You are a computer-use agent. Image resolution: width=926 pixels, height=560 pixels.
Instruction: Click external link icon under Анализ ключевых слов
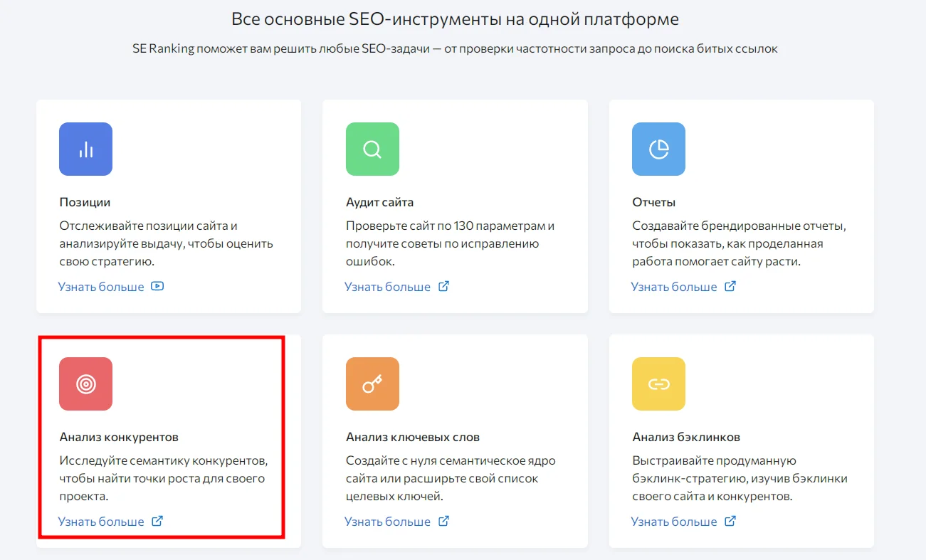tap(443, 522)
